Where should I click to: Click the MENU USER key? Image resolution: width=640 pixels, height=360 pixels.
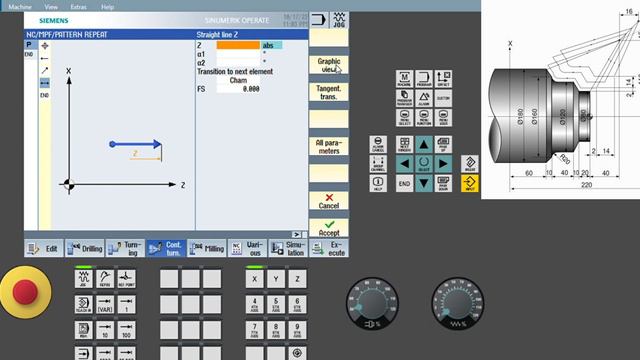(443, 118)
